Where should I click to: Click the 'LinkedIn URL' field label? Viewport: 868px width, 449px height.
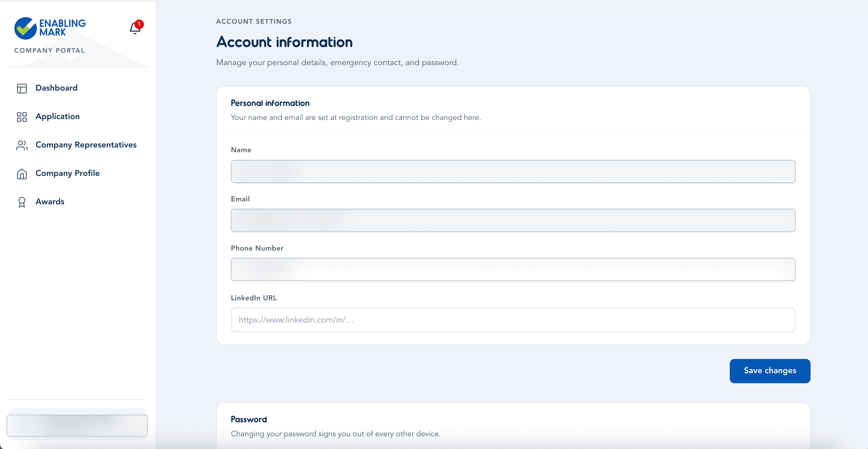(253, 298)
